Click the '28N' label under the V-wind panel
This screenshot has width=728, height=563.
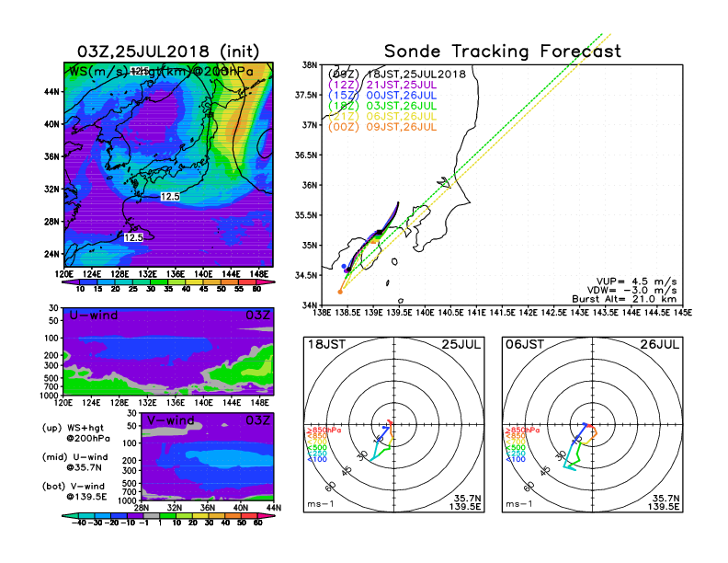coord(142,508)
